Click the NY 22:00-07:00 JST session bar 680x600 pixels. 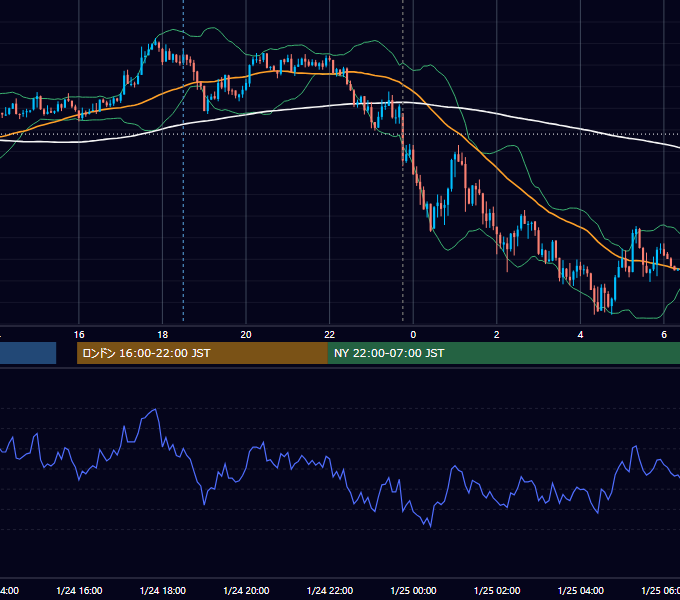tap(503, 353)
